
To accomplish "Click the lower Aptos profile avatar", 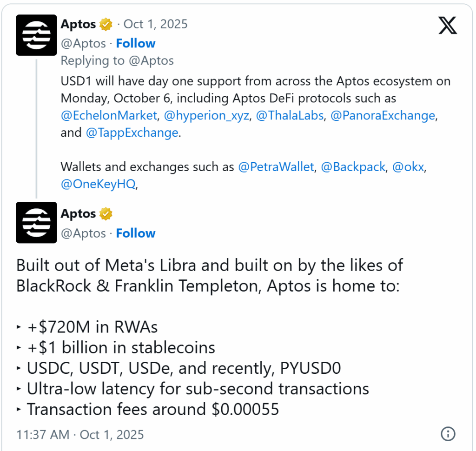I will (36, 222).
